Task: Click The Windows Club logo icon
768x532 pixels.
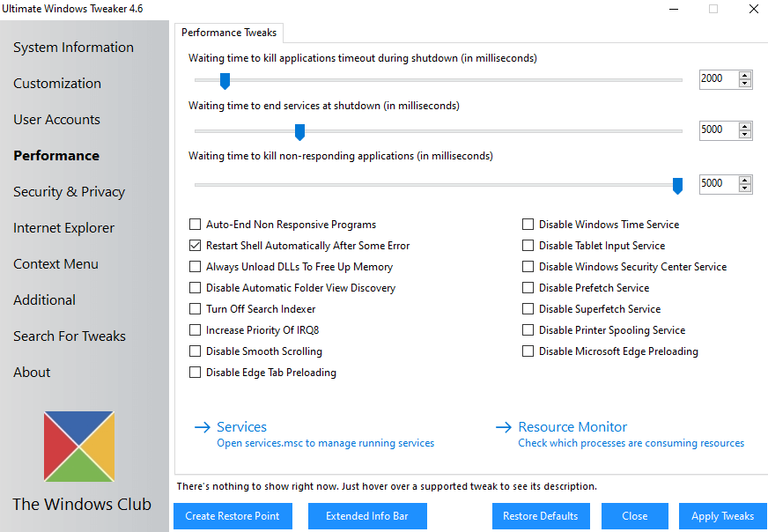Action: (x=79, y=447)
